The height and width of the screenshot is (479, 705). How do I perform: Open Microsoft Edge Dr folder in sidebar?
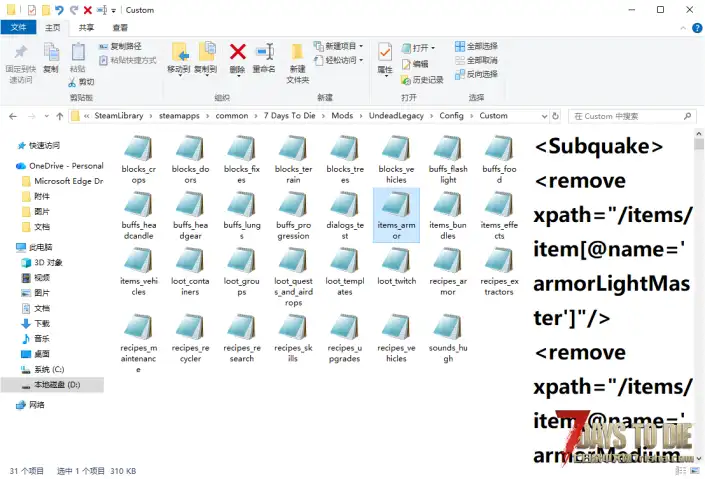[62, 181]
